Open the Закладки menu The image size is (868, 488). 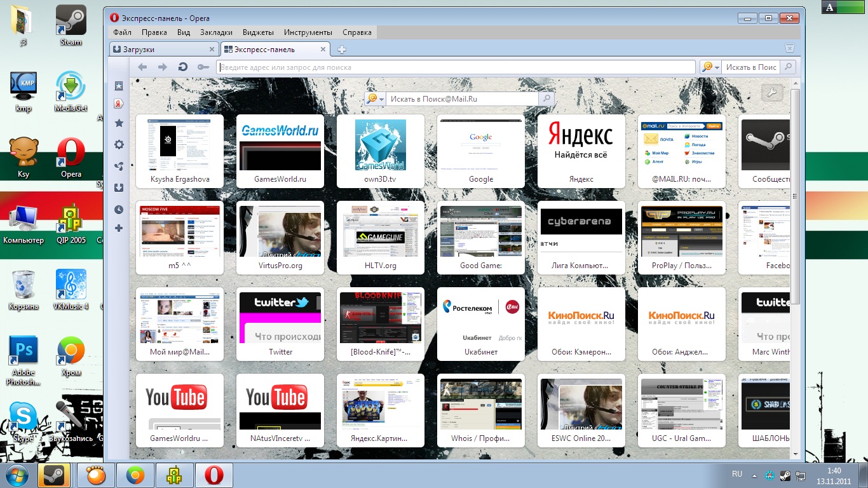[x=216, y=32]
